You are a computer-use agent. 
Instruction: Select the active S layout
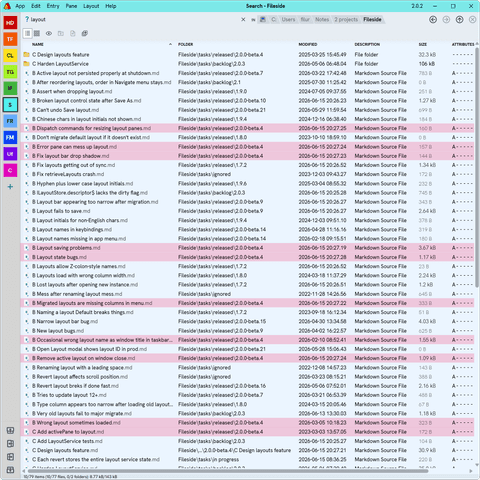pyautogui.click(x=10, y=105)
